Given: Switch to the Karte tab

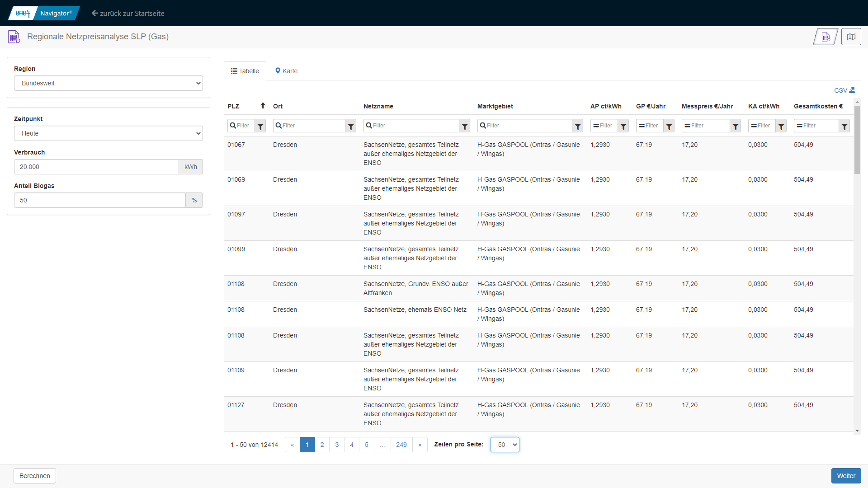Looking at the screenshot, I should click(286, 71).
